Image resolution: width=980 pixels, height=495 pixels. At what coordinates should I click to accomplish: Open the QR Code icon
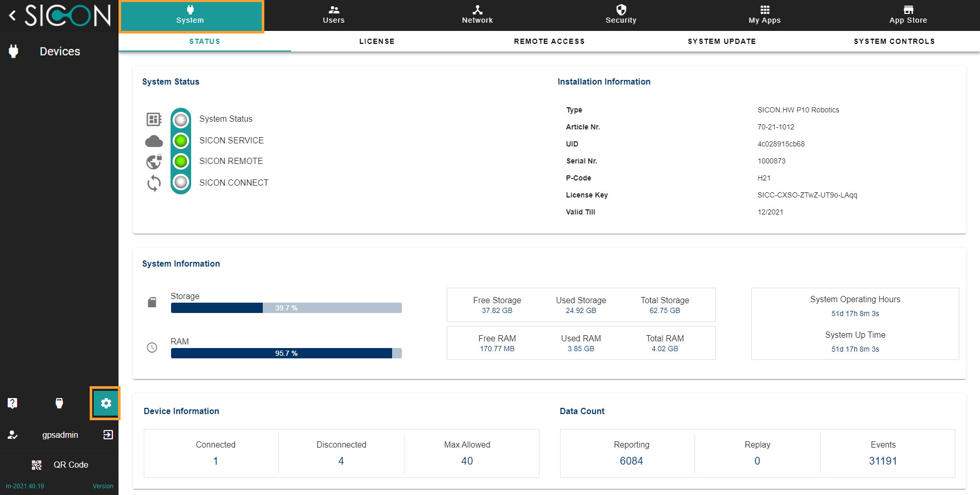37,465
